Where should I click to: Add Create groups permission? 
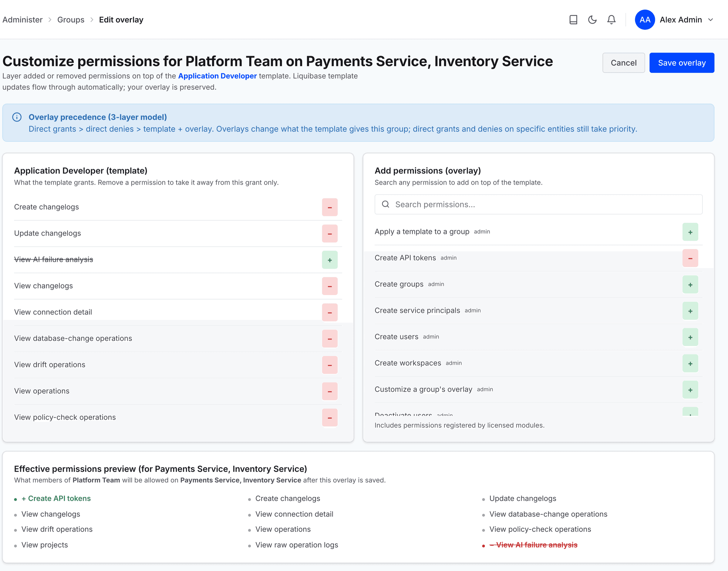point(690,284)
